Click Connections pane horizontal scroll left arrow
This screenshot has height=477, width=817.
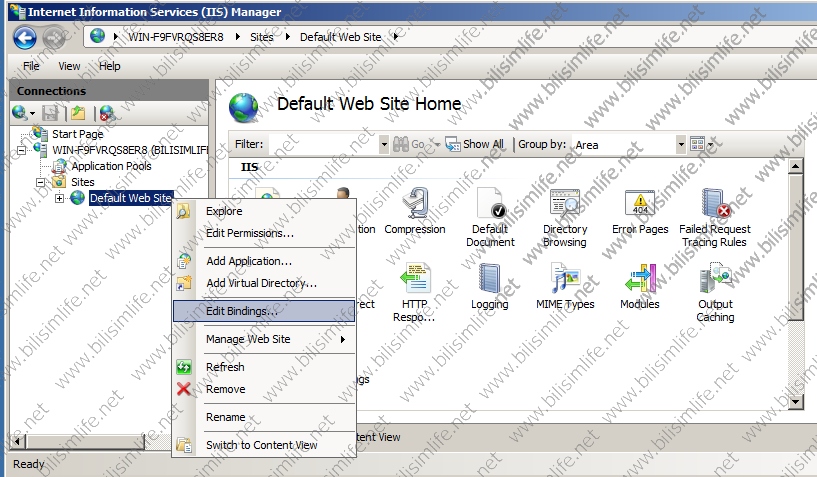tap(18, 442)
